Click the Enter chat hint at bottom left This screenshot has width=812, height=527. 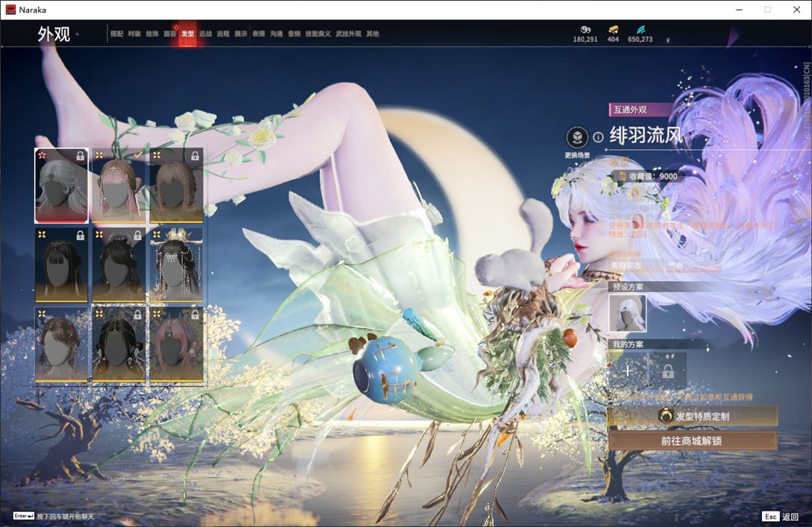pos(54,517)
